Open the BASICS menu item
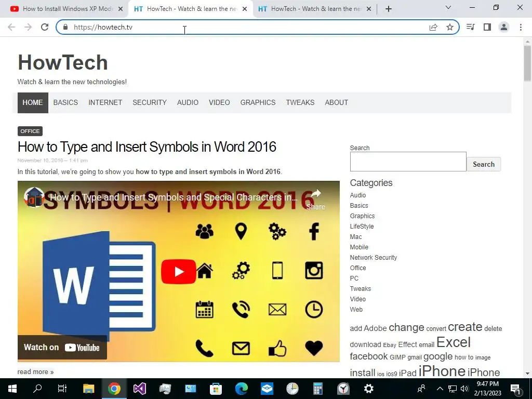532x399 pixels. coord(65,102)
